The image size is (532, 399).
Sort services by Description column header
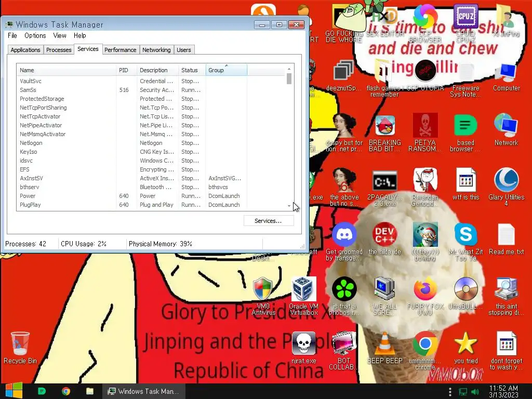tap(157, 70)
